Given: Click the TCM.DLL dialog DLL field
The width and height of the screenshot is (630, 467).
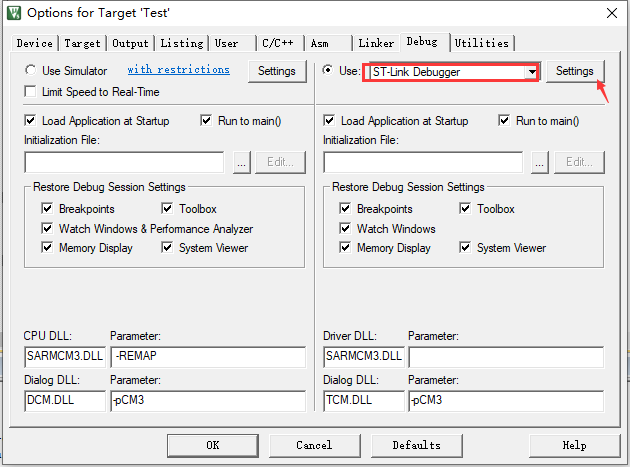Looking at the screenshot, I should pyautogui.click(x=364, y=401).
